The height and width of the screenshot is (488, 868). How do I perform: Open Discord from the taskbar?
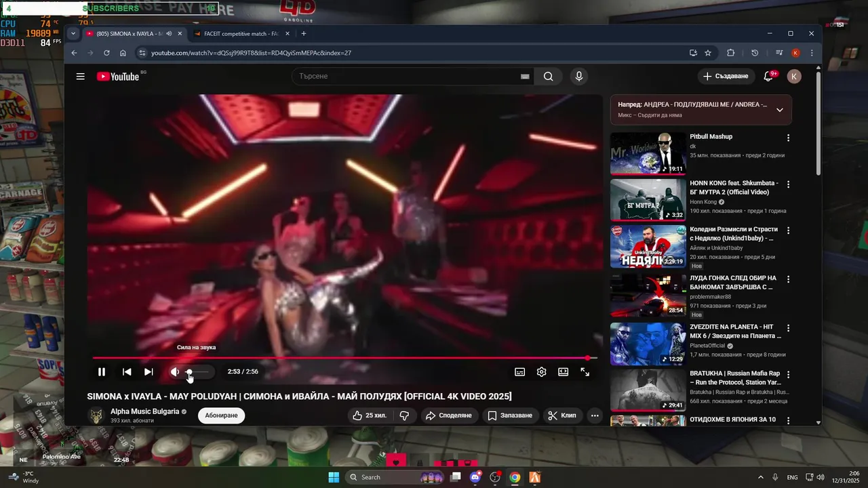(475, 477)
